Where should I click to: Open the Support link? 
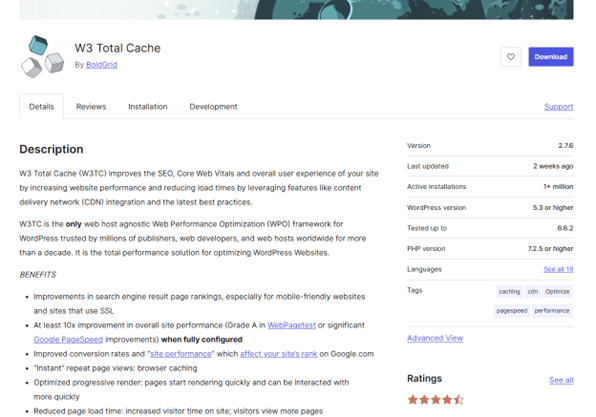[558, 107]
